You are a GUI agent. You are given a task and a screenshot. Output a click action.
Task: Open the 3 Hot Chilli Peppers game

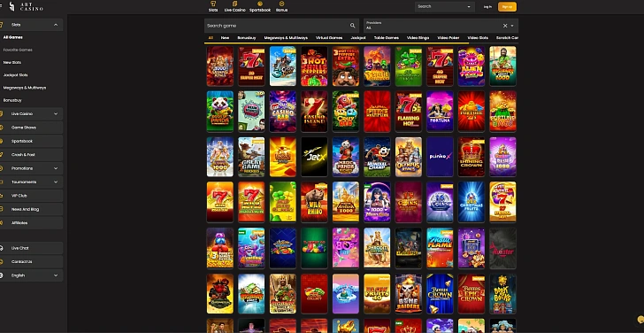coord(314,66)
